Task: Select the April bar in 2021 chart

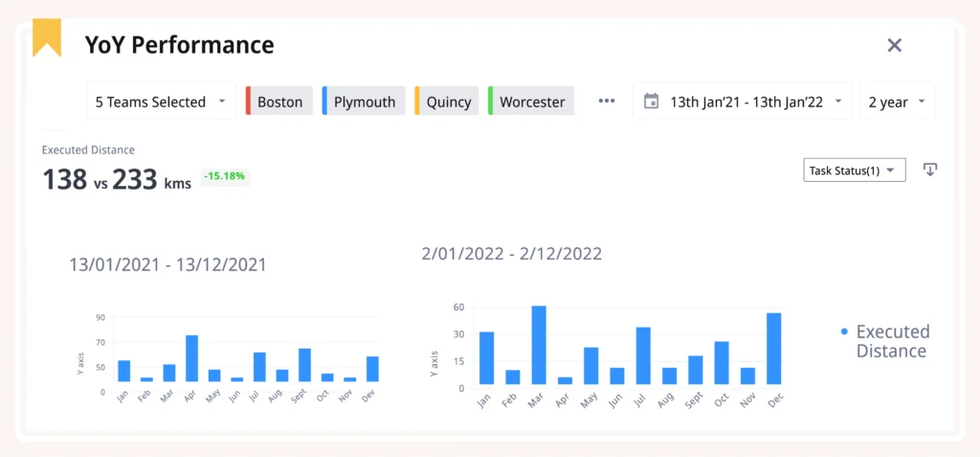Action: click(x=191, y=358)
